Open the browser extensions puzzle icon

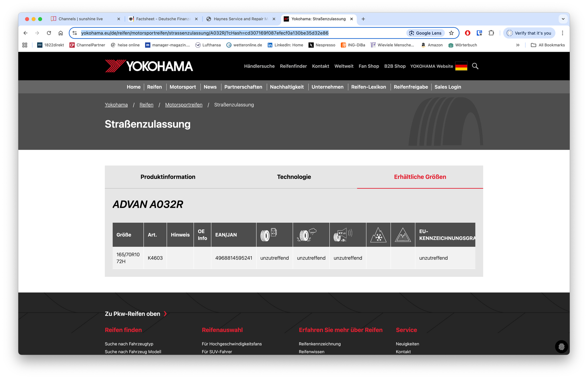click(x=491, y=33)
